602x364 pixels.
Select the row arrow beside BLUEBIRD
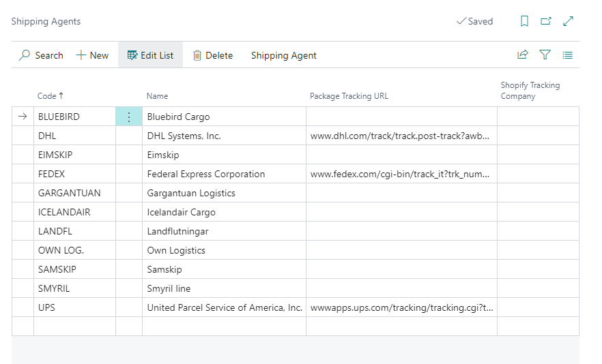pyautogui.click(x=23, y=117)
